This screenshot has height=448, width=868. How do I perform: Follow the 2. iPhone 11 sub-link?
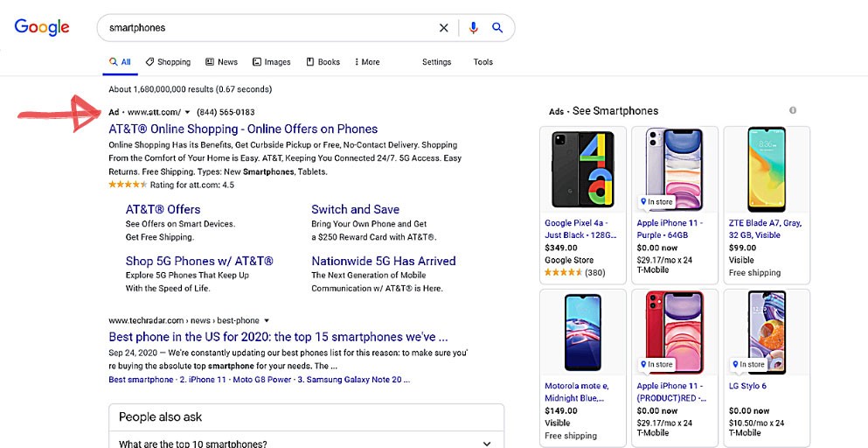[x=203, y=380]
